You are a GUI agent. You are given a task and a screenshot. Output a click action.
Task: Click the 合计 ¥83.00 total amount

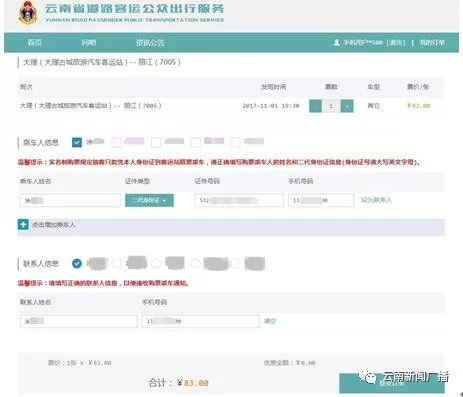178,383
